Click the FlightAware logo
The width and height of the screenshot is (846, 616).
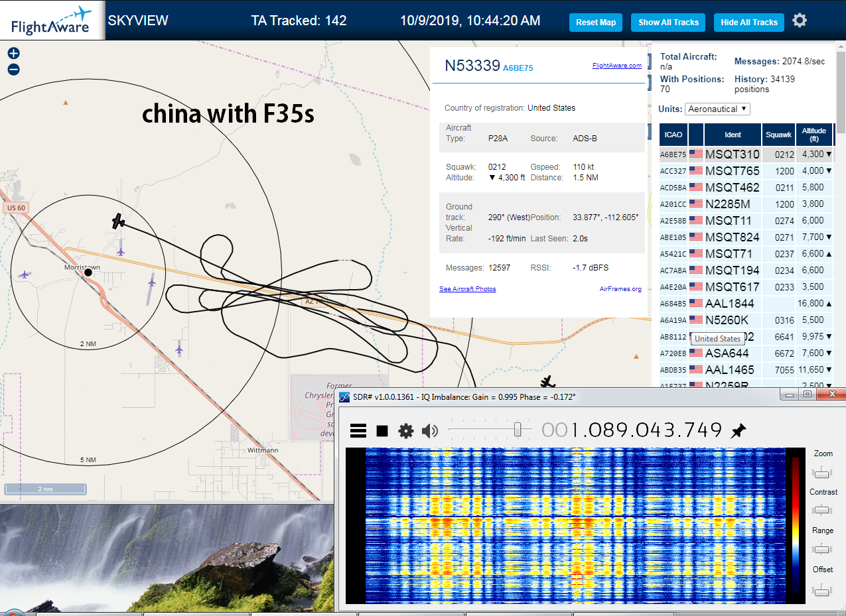click(52, 21)
